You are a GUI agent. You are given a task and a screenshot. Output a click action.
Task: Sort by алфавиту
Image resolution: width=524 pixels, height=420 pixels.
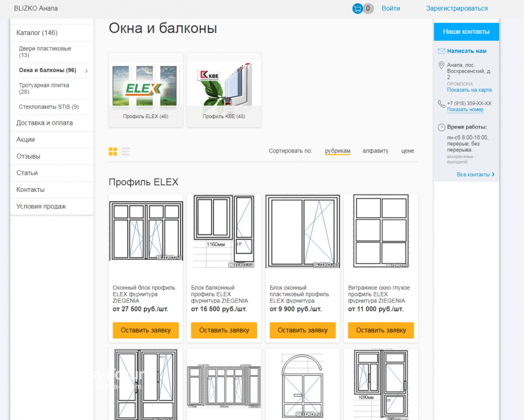375,151
